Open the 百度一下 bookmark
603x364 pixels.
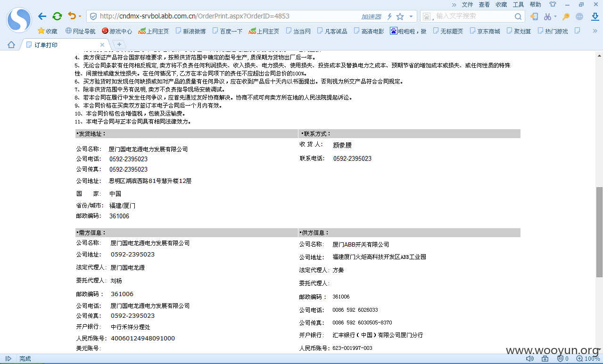pyautogui.click(x=227, y=31)
